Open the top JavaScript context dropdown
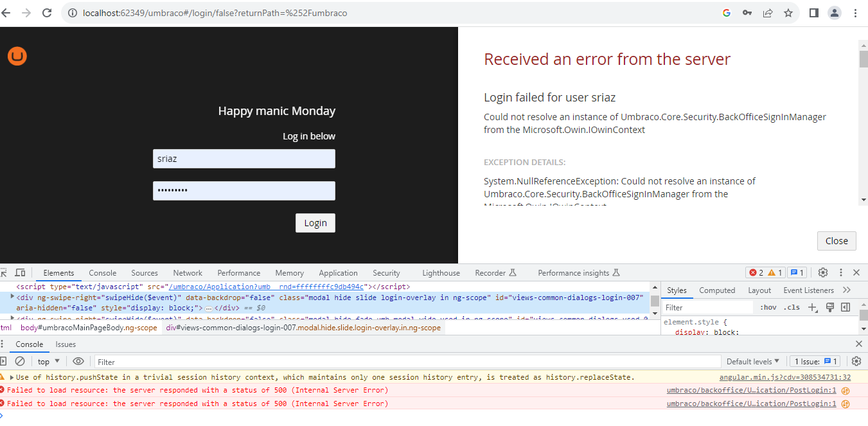The width and height of the screenshot is (868, 426). coord(49,362)
